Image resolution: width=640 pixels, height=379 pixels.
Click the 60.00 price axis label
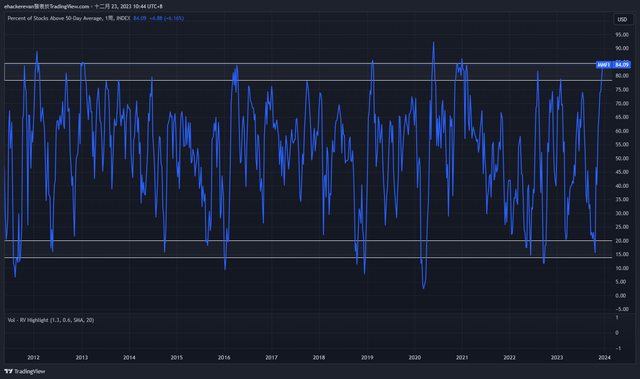click(622, 131)
